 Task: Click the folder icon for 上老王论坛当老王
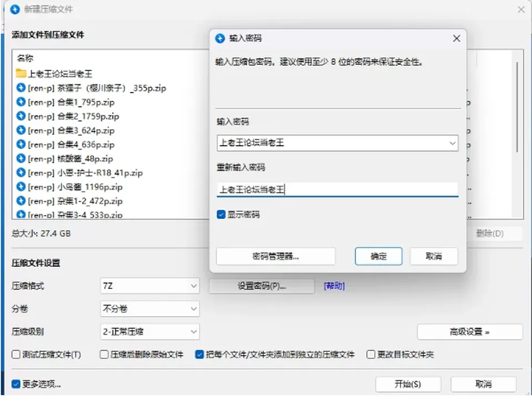pyautogui.click(x=21, y=73)
